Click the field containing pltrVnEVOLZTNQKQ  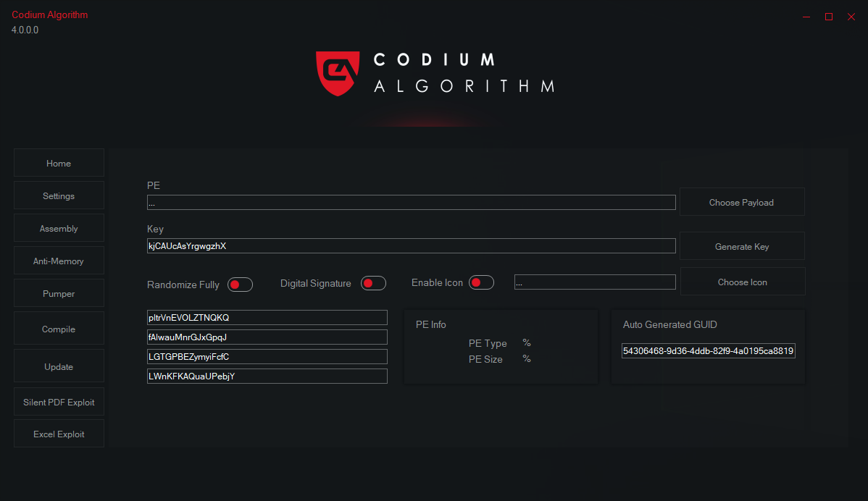point(267,317)
